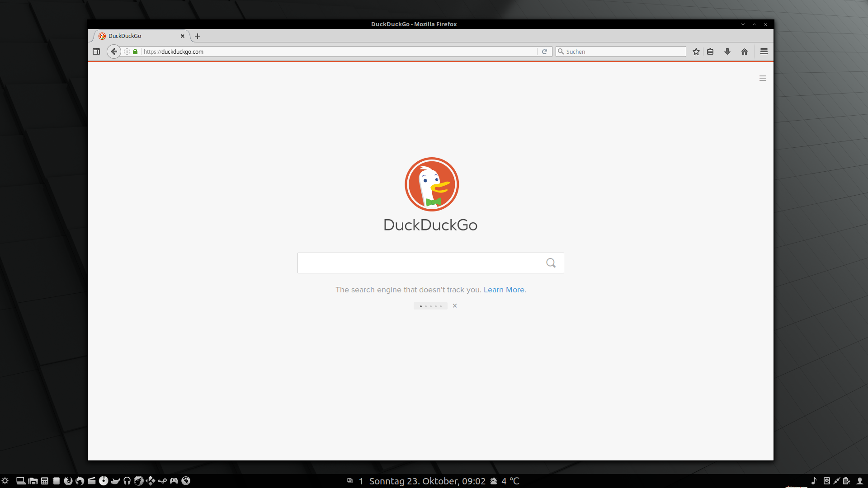Select the DuckDuckGo tab
The image size is (868, 488).
(x=142, y=36)
